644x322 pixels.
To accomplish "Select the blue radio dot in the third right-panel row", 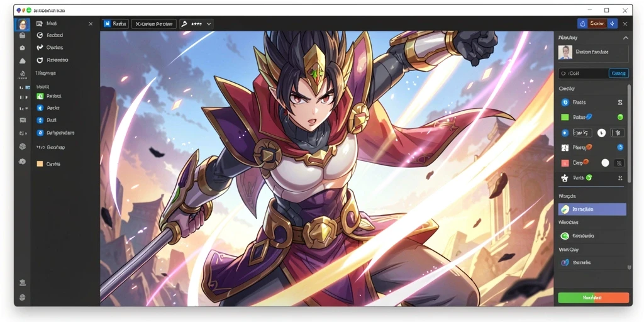I will [x=565, y=133].
